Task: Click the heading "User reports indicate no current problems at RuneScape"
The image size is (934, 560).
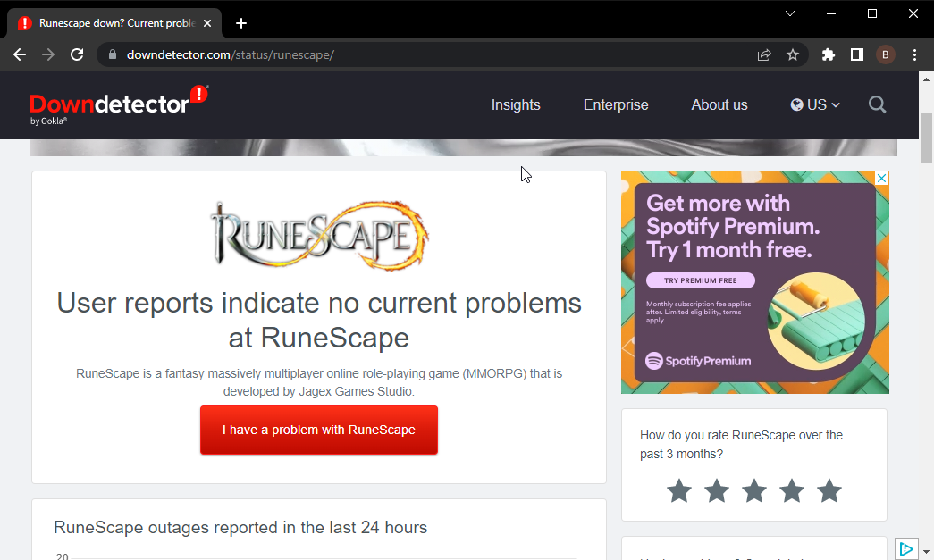Action: (319, 320)
